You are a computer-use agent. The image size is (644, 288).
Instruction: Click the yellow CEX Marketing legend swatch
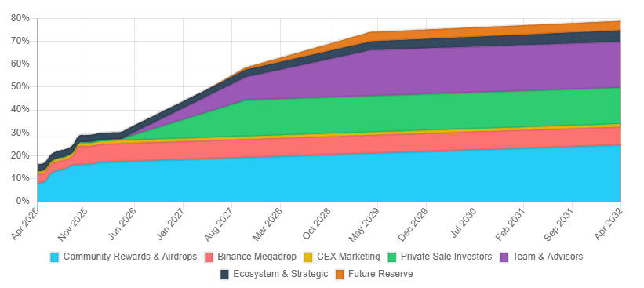pos(308,257)
